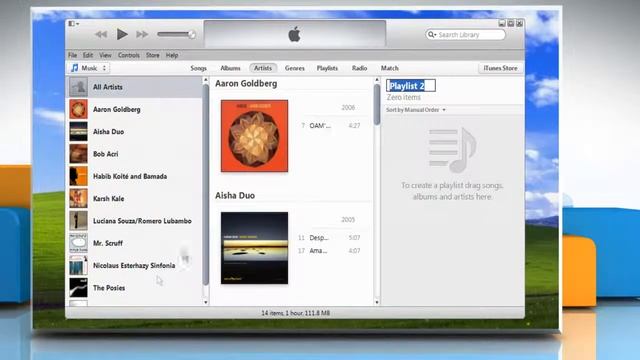Skip to previous track with rewind button

pyautogui.click(x=101, y=35)
